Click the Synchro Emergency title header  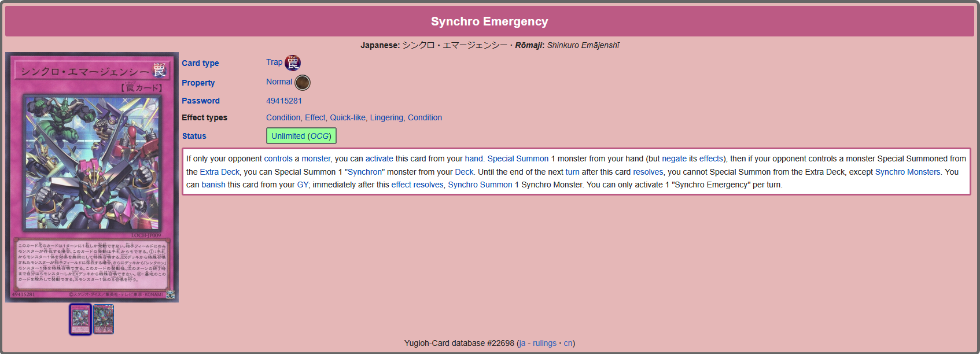point(489,21)
